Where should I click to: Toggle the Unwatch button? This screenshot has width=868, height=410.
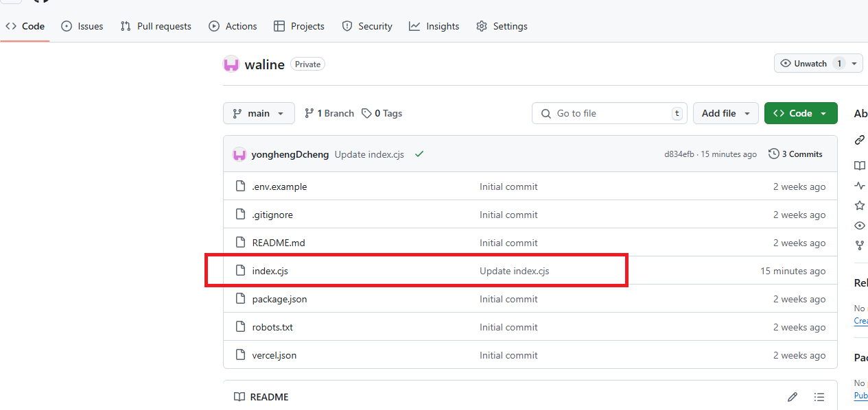[804, 64]
